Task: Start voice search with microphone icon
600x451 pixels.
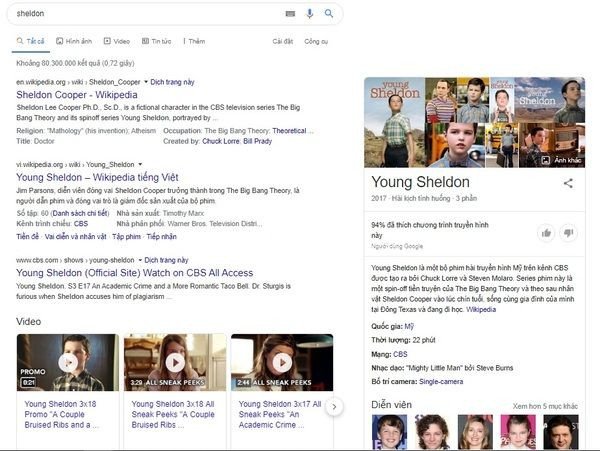Action: click(310, 14)
